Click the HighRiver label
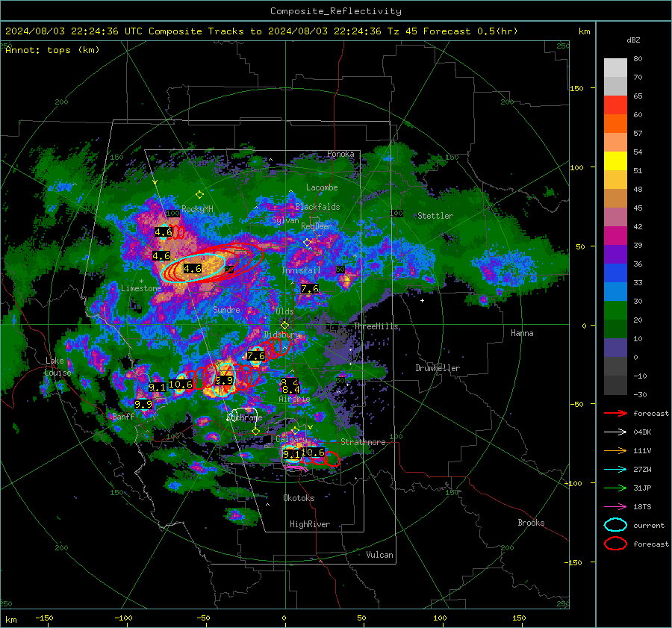 tap(310, 524)
